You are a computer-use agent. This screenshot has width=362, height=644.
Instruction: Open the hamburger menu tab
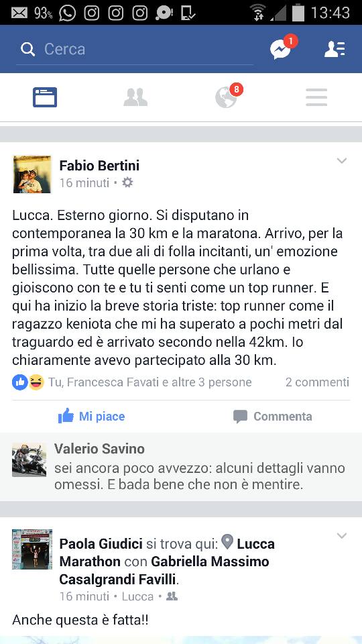[x=316, y=97]
